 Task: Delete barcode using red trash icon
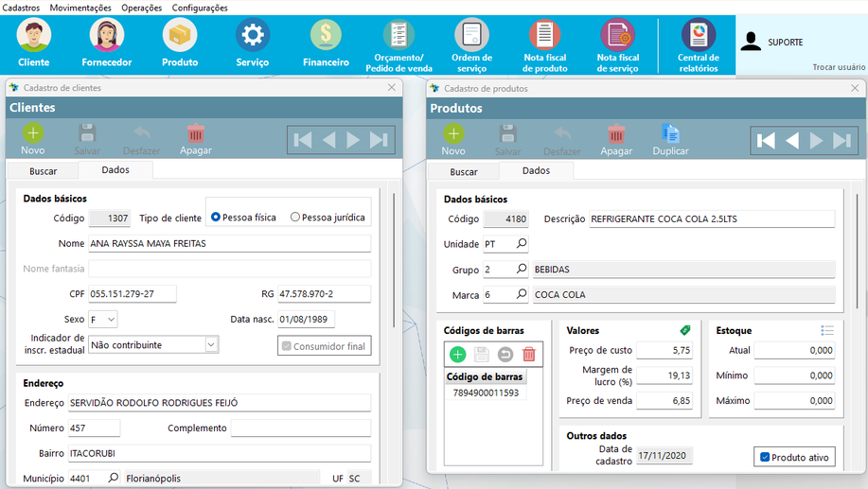click(x=529, y=355)
